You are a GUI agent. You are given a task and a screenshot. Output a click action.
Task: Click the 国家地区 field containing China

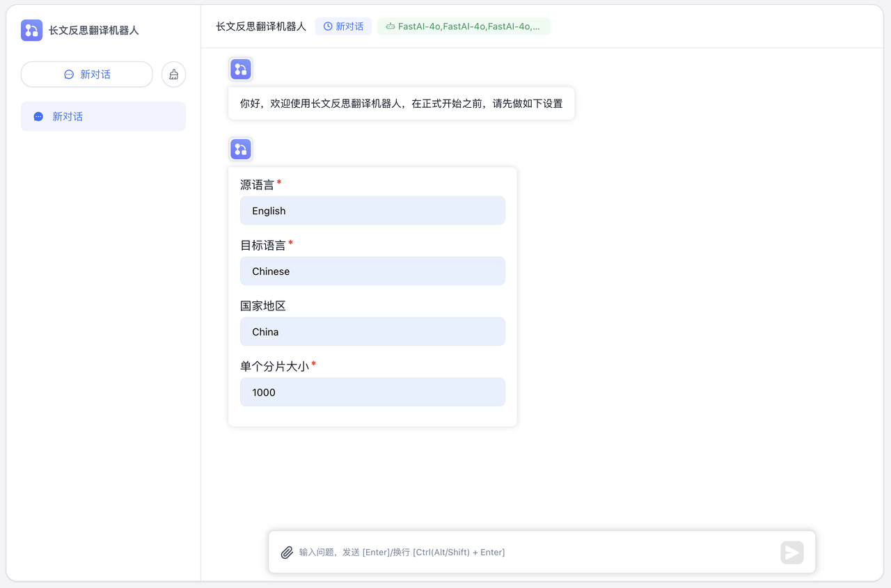pos(372,332)
